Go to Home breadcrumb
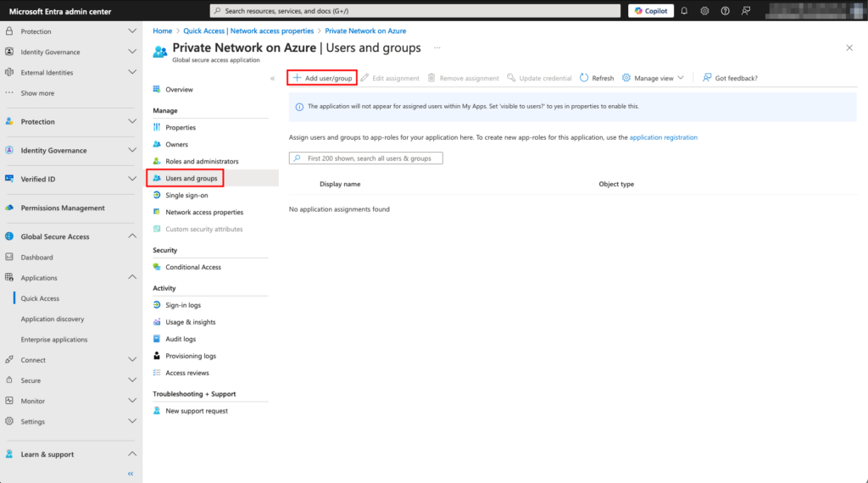 162,31
